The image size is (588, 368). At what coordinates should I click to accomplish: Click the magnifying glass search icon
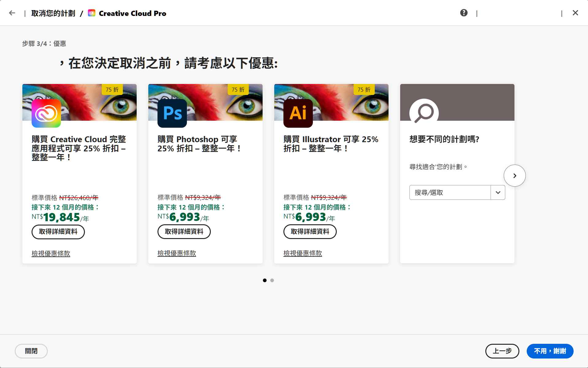(424, 113)
